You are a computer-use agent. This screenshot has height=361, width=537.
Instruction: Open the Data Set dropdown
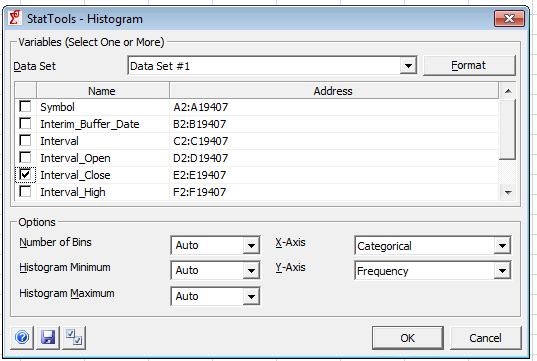point(408,65)
